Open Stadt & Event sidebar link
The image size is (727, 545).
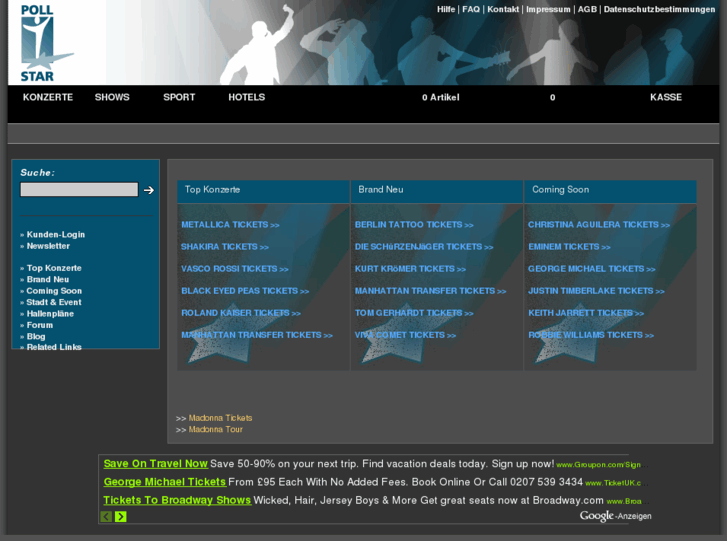coord(54,302)
